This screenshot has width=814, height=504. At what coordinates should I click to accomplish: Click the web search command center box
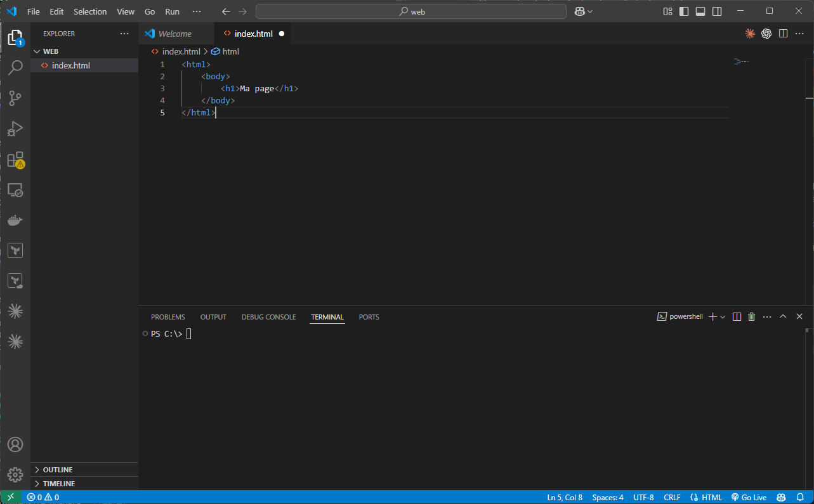(411, 11)
